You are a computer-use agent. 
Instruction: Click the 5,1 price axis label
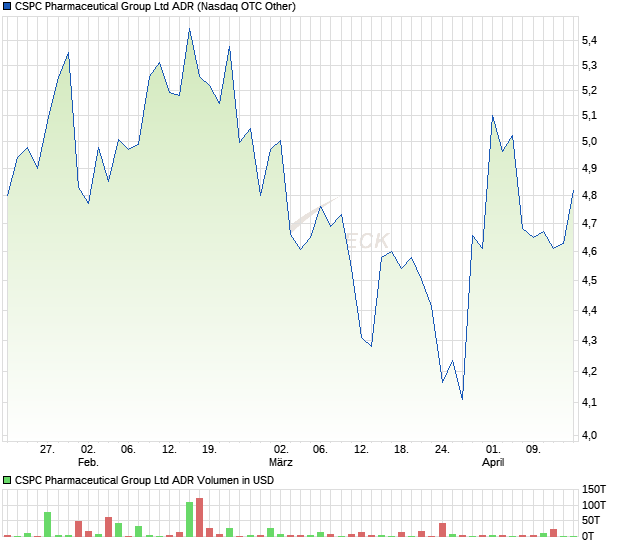[589, 116]
